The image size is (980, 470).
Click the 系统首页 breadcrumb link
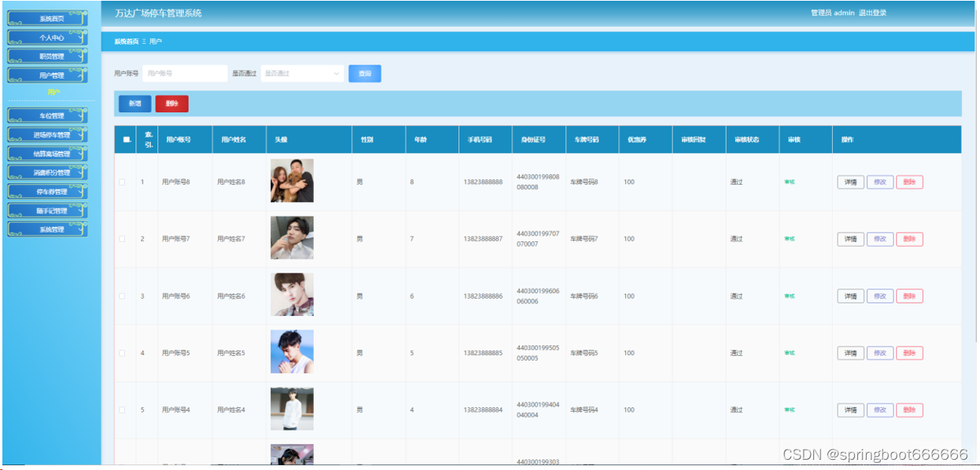pyautogui.click(x=126, y=41)
